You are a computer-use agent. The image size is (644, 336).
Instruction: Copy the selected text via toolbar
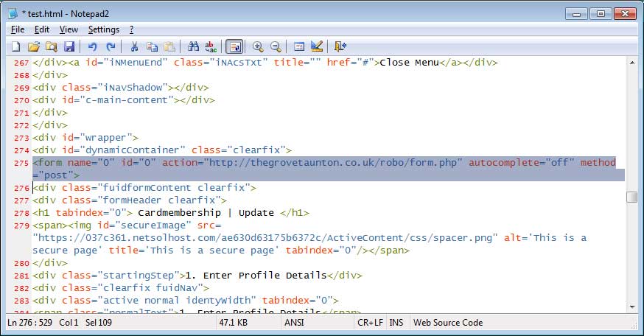click(x=152, y=46)
